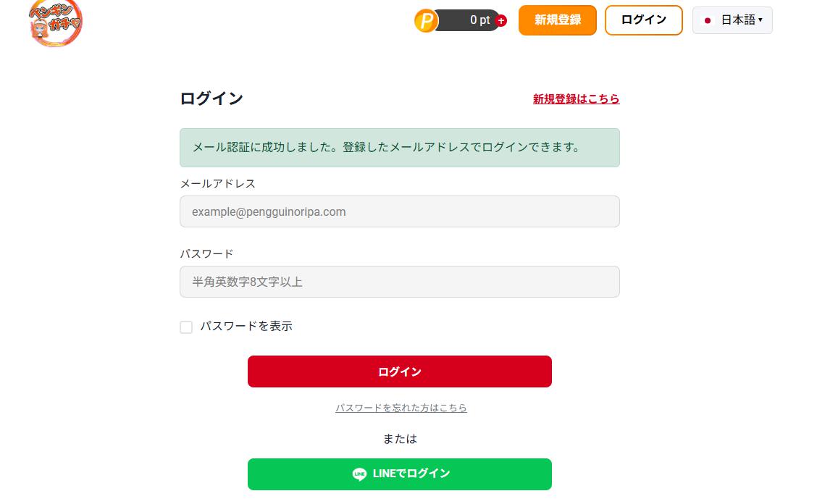Click the メールアドレス field label

point(217,184)
